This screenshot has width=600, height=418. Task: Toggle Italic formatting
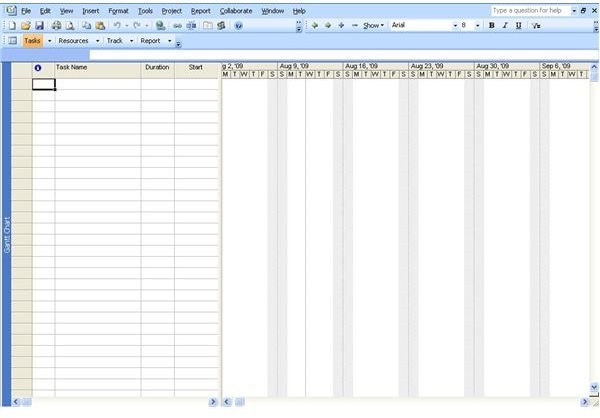pos(505,26)
